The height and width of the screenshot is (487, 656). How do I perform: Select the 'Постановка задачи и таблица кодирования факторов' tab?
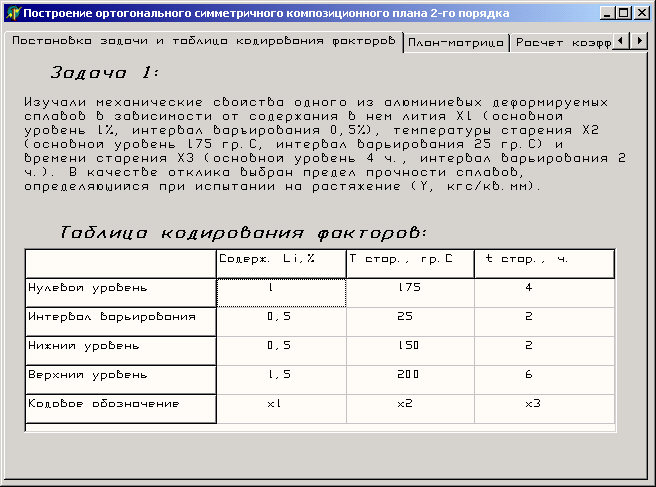(203, 41)
